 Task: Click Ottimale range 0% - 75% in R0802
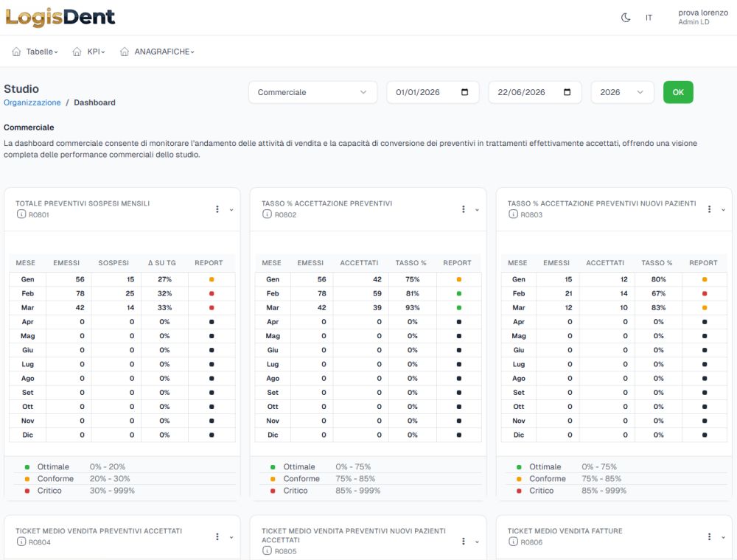[x=353, y=467]
